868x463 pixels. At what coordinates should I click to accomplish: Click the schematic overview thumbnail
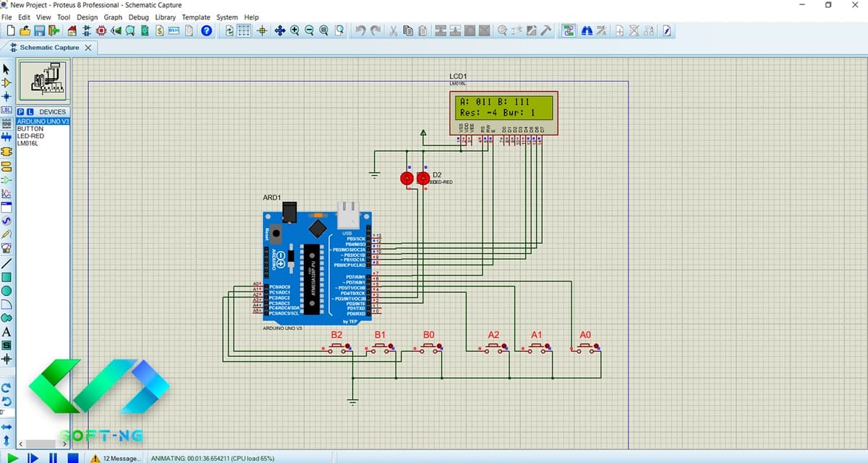pyautogui.click(x=43, y=81)
